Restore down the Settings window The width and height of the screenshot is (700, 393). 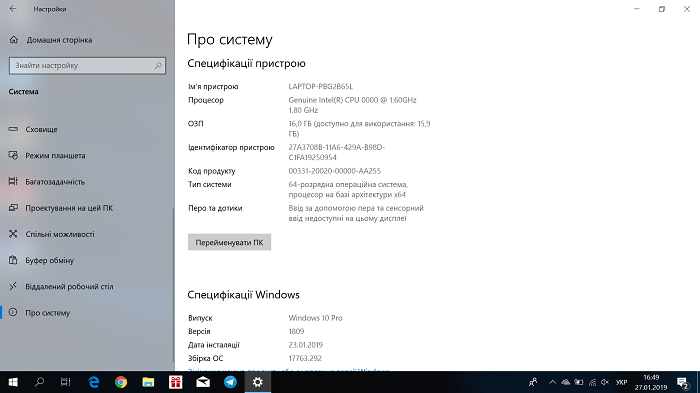coord(662,9)
